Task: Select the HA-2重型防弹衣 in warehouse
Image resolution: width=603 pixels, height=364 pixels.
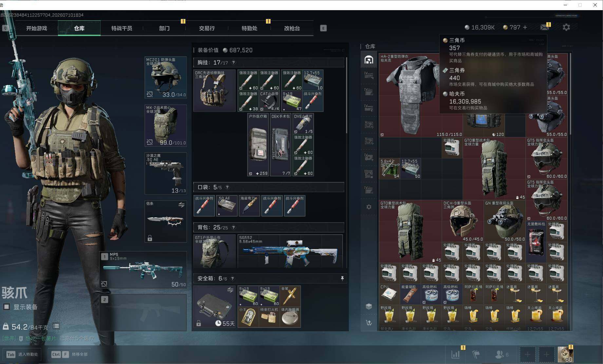Action: [x=411, y=95]
